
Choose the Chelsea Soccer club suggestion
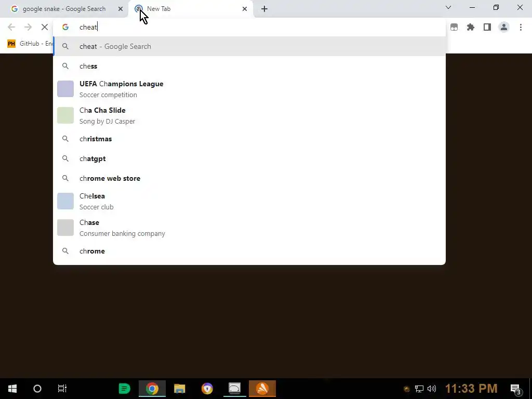[x=249, y=201]
